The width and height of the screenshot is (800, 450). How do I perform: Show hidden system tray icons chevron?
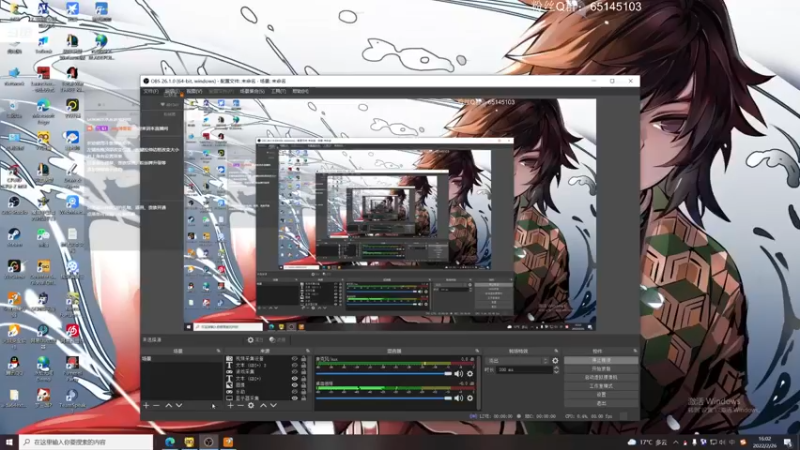676,442
